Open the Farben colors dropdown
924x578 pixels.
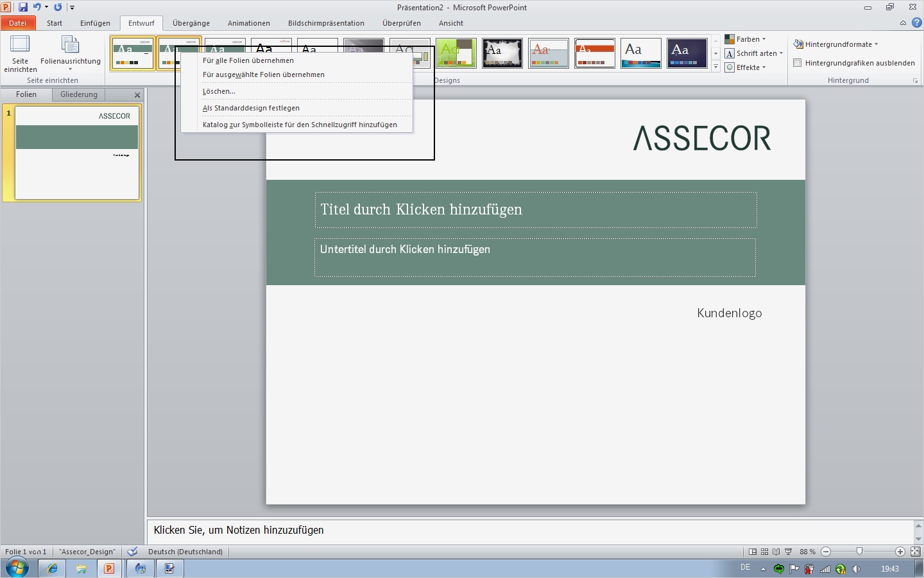pos(746,39)
